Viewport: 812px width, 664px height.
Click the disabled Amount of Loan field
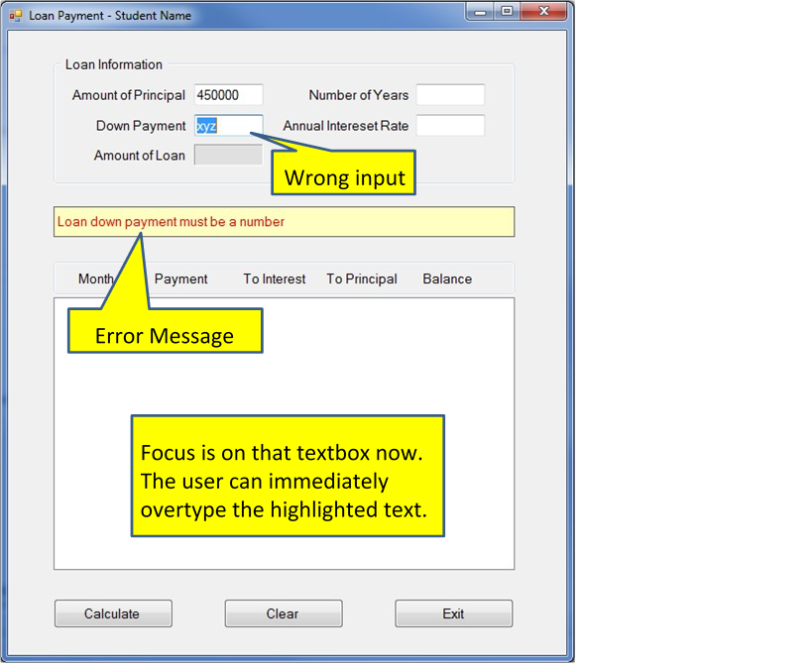click(x=228, y=155)
